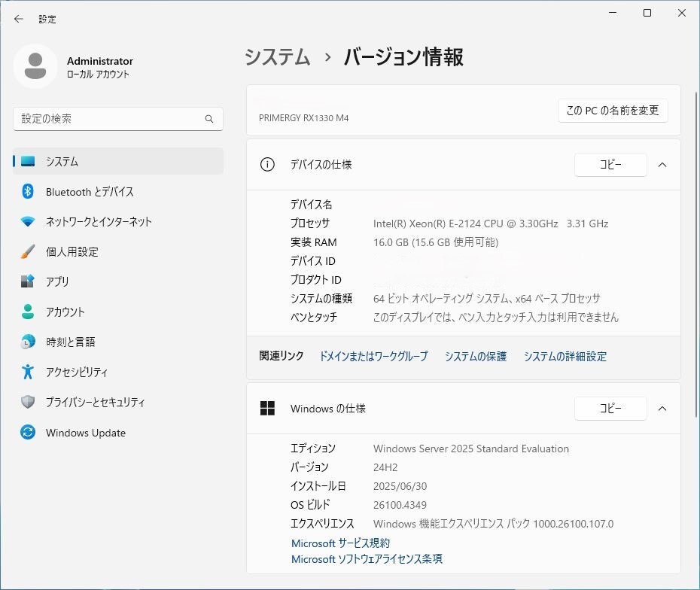700x590 pixels.
Task: Minimize the 設定 window
Action: coord(613,13)
